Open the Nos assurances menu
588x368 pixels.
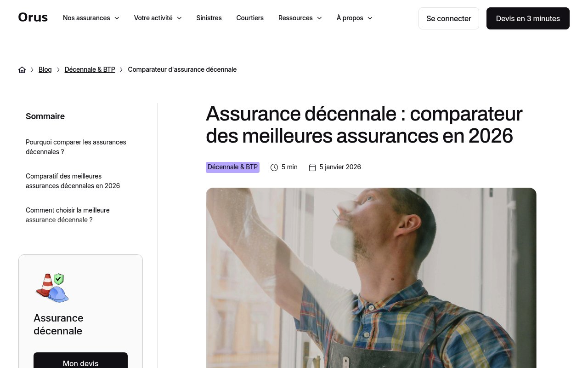(x=91, y=18)
